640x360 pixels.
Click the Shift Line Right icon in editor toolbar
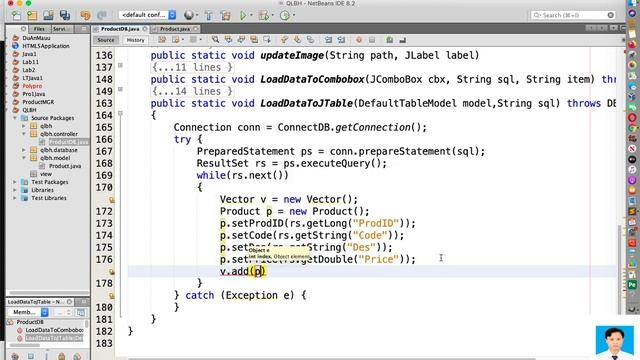coord(341,40)
